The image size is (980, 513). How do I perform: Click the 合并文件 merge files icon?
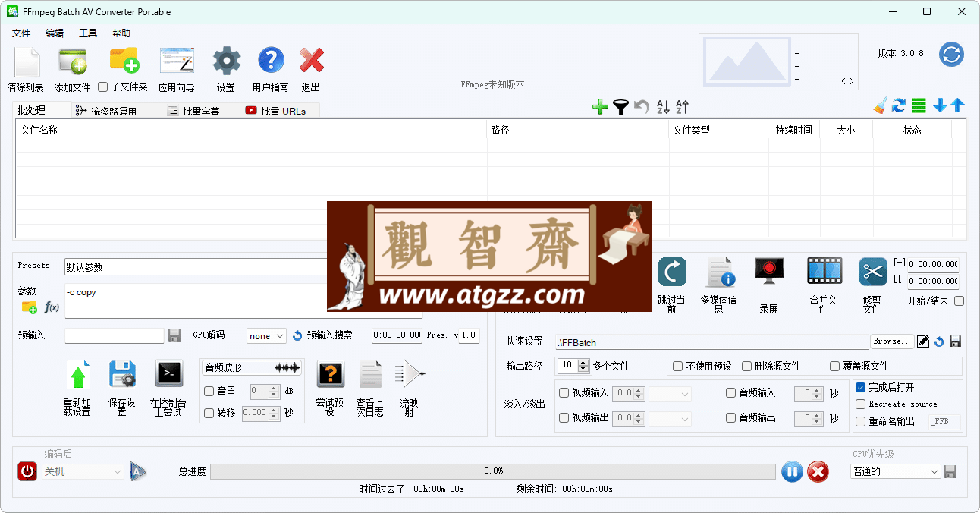click(x=824, y=271)
